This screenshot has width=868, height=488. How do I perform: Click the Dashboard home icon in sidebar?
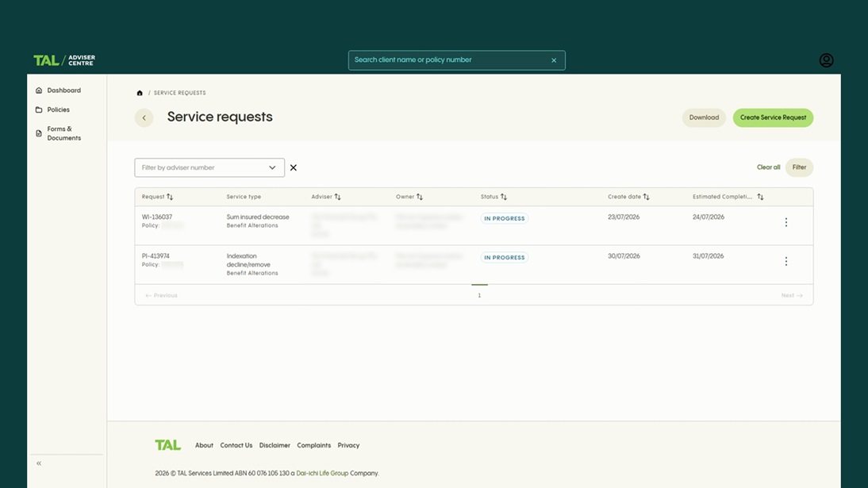39,90
